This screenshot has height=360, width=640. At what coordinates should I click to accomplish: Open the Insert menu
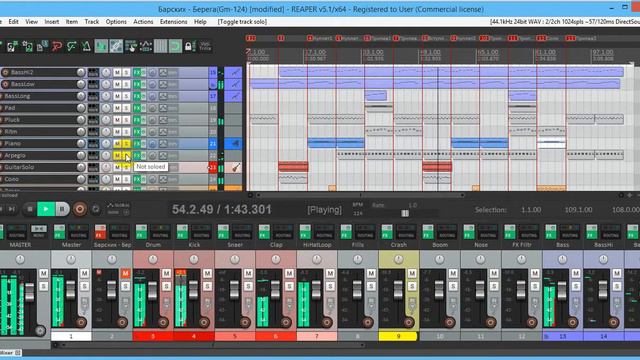[x=52, y=22]
